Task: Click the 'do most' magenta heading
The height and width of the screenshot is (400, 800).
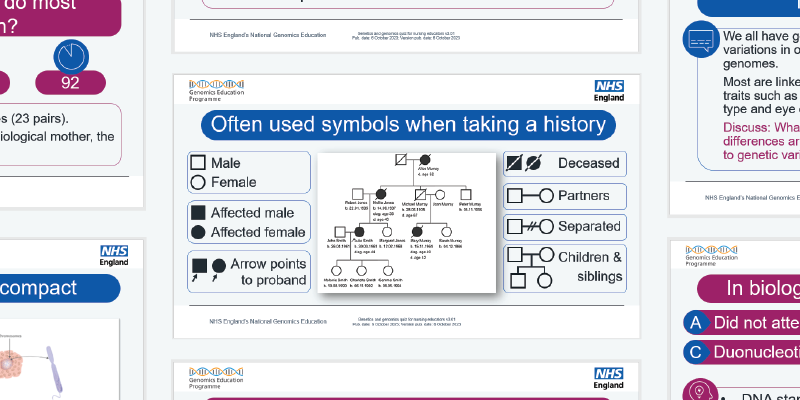Action: [38, 5]
